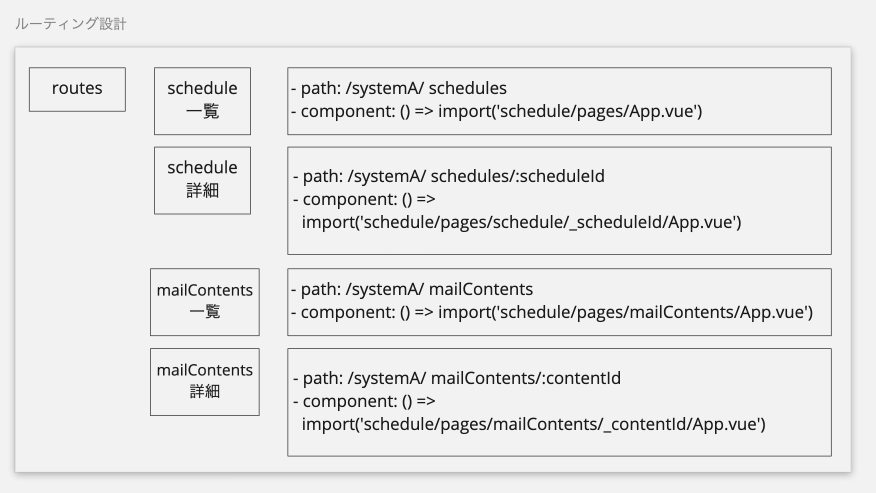876x493 pixels.
Task: Click the import('schedule/pages/App.vue') component line
Action: click(496, 112)
